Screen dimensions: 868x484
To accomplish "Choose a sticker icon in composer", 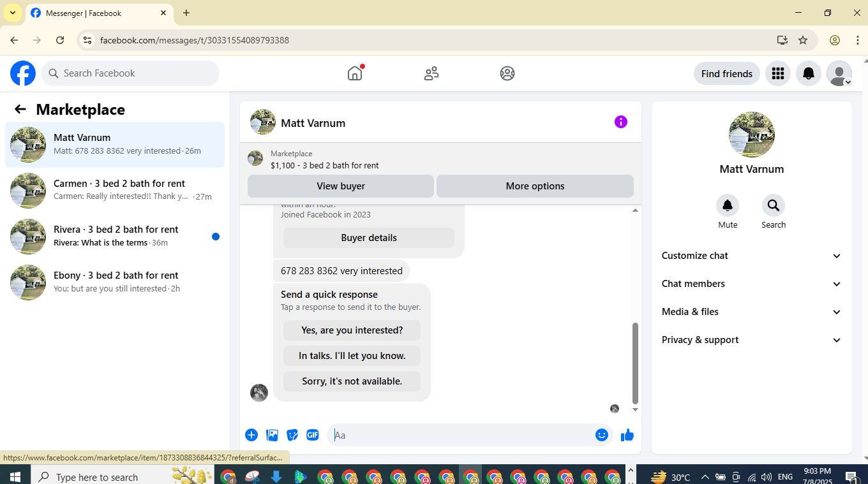I will click(x=292, y=435).
